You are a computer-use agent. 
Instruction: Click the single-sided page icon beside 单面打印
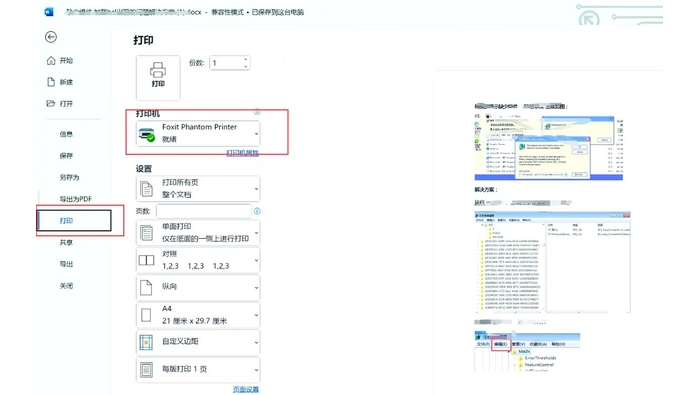[146, 233]
